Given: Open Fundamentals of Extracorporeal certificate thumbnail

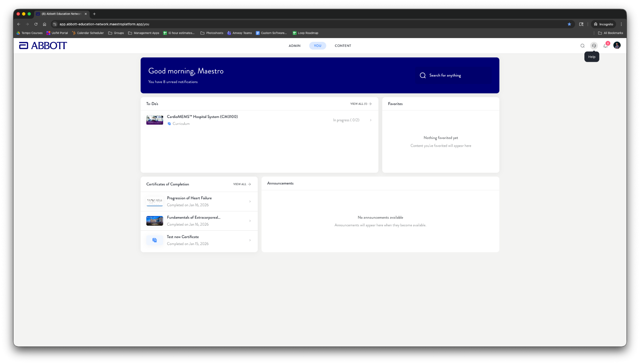Looking at the screenshot, I should coord(155,221).
